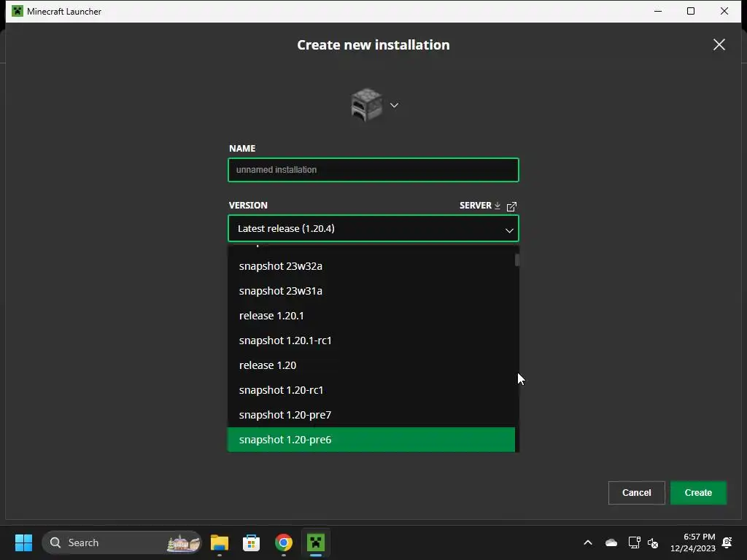Select snapshot 23w31a from version list

(371, 291)
